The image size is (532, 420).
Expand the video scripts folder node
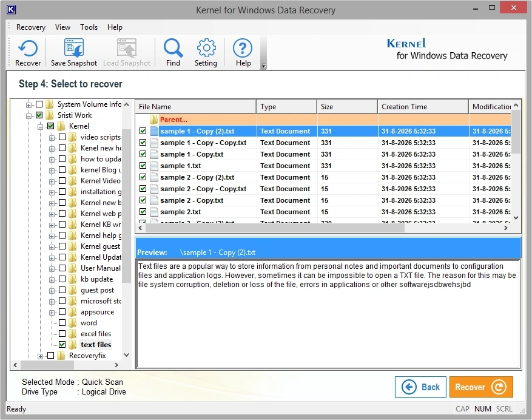click(52, 138)
